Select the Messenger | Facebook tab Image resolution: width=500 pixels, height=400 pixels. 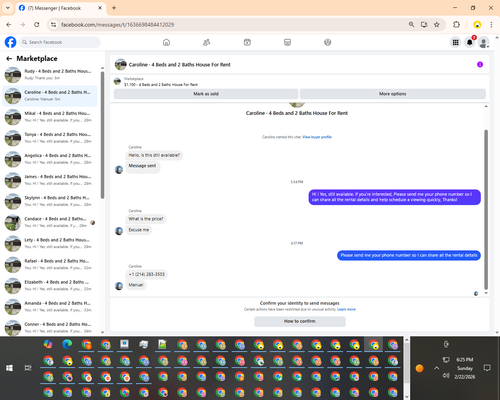[60, 8]
